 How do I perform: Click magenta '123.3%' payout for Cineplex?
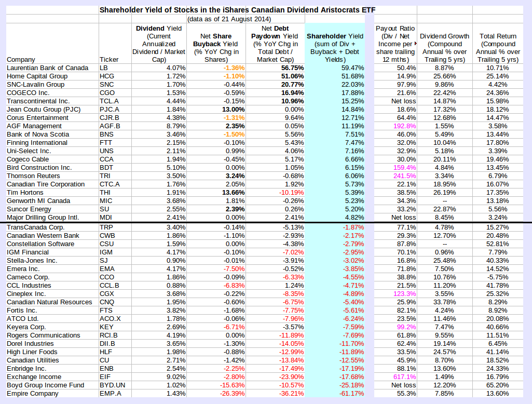click(x=404, y=294)
